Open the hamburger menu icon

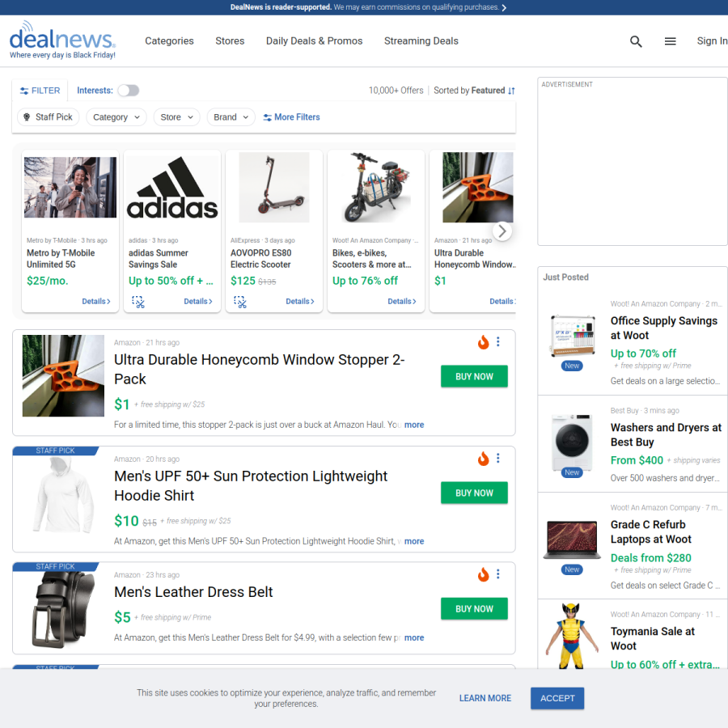pyautogui.click(x=670, y=41)
